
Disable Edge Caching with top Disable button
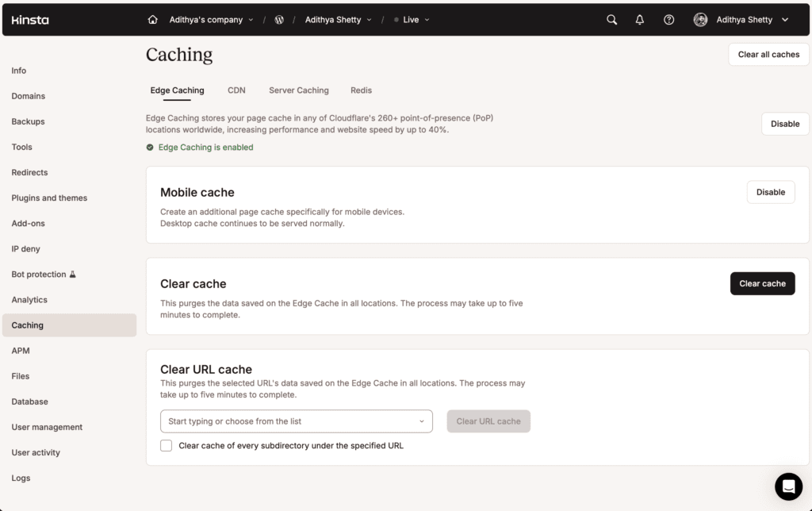pos(785,124)
